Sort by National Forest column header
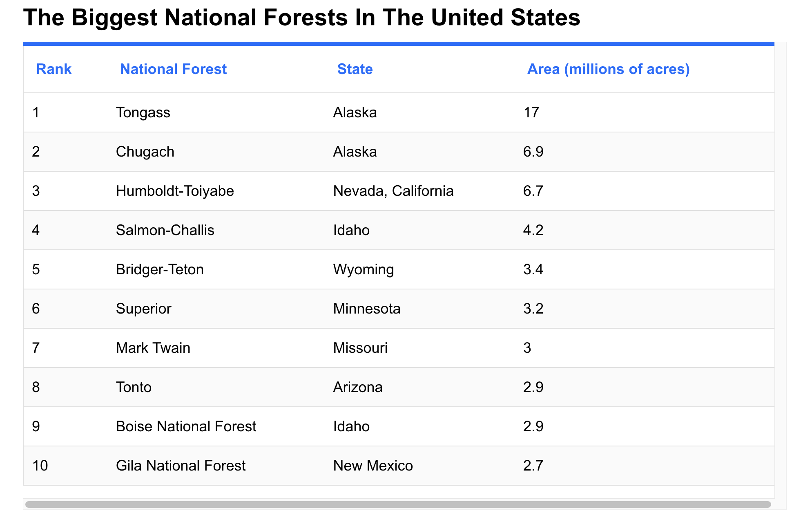This screenshot has width=812, height=511. (173, 69)
